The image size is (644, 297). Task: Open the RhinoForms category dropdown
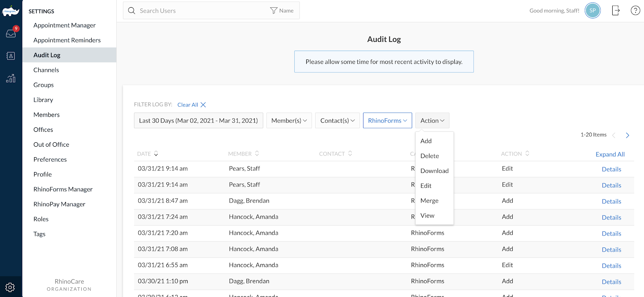tap(387, 121)
